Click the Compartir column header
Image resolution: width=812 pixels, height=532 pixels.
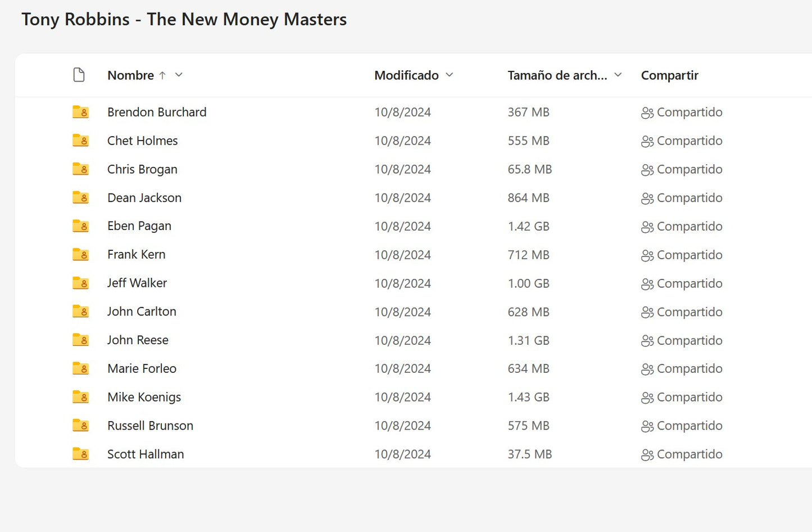[669, 75]
